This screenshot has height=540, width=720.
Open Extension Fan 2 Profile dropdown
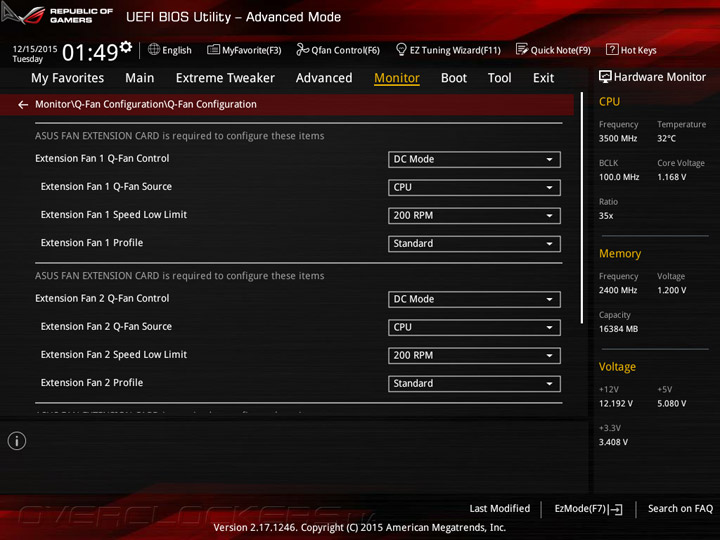click(x=474, y=384)
